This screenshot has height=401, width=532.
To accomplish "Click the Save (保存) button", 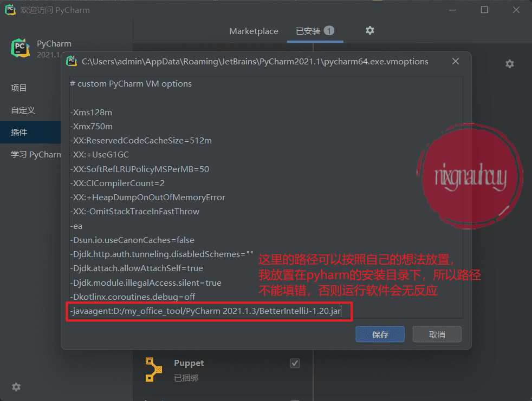I will click(x=380, y=334).
